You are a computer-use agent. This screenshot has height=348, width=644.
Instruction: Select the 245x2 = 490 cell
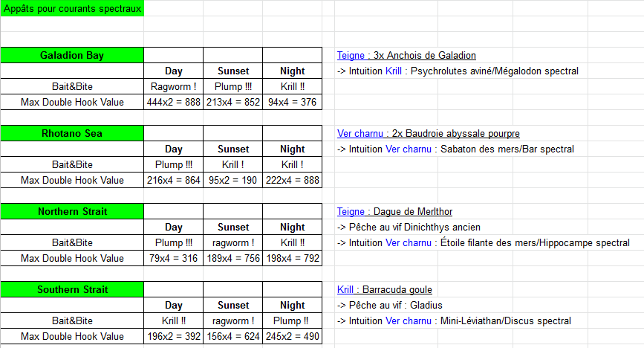pos(293,337)
